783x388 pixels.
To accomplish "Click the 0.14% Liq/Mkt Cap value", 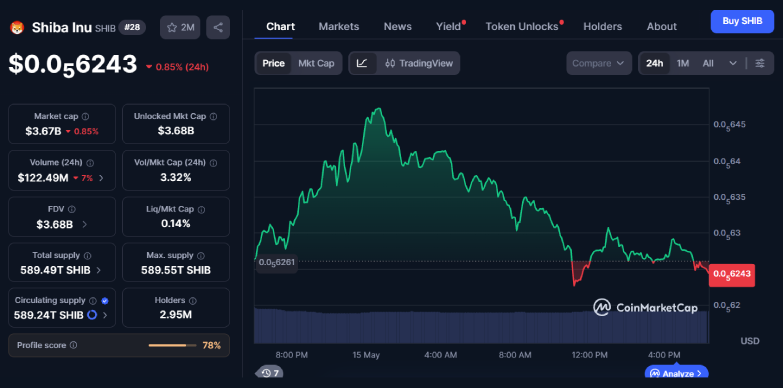I will tap(176, 224).
